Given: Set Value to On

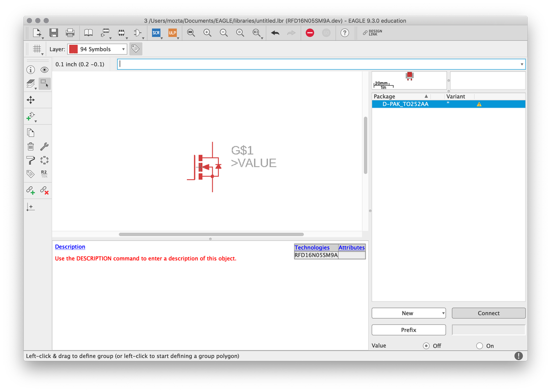Looking at the screenshot, I should pos(480,346).
